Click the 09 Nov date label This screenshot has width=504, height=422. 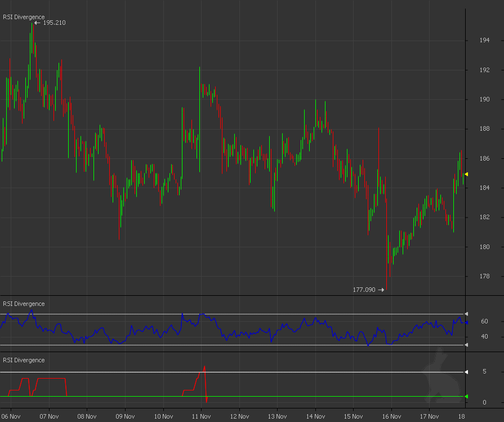pos(125,416)
